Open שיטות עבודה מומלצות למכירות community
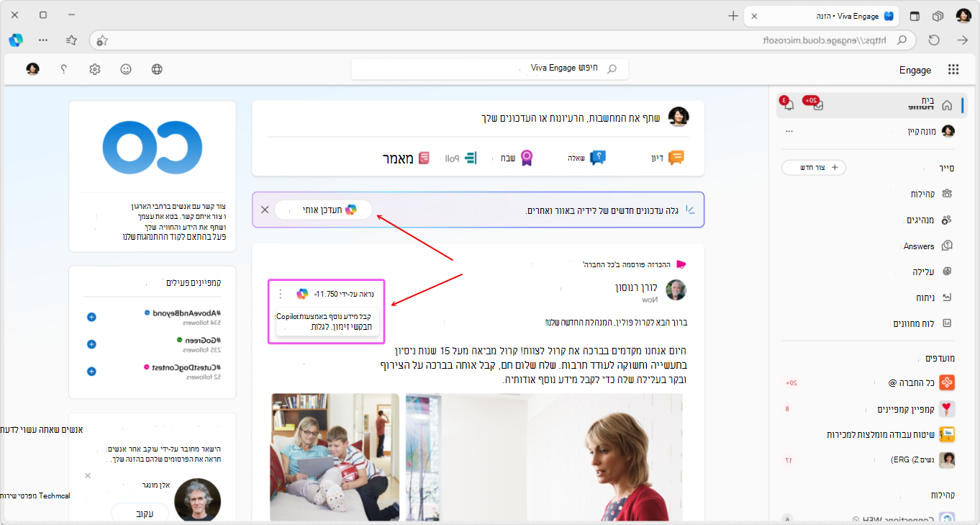The image size is (980, 525). click(x=891, y=434)
